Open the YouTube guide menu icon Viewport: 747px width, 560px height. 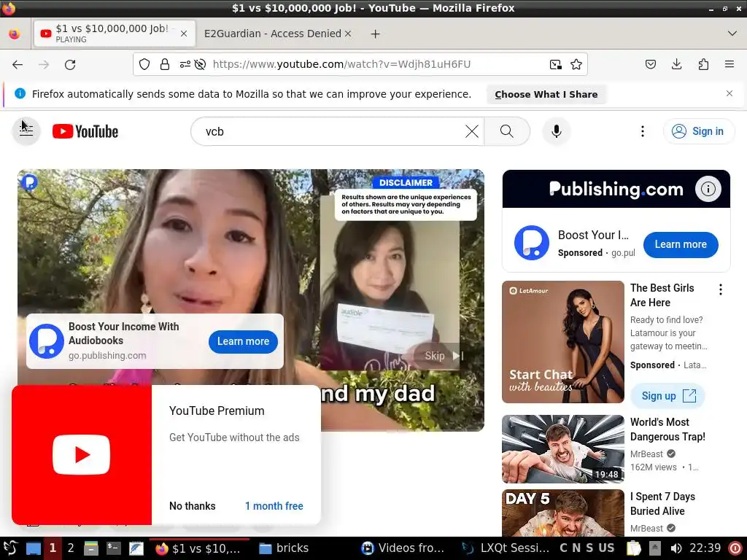click(26, 131)
